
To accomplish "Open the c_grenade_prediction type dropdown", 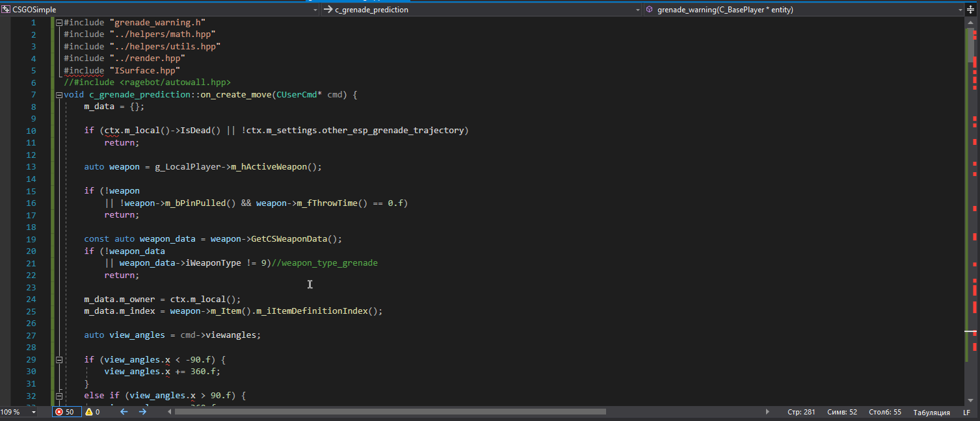I will click(637, 10).
